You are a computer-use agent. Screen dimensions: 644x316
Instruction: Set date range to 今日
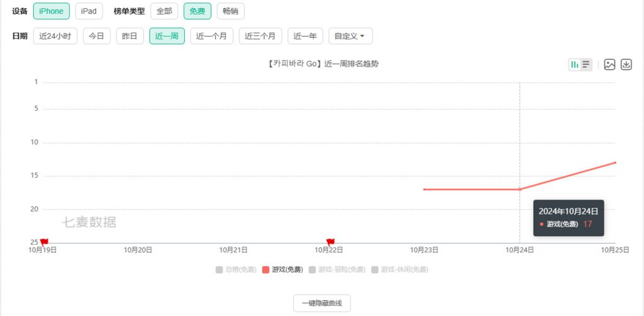click(96, 36)
